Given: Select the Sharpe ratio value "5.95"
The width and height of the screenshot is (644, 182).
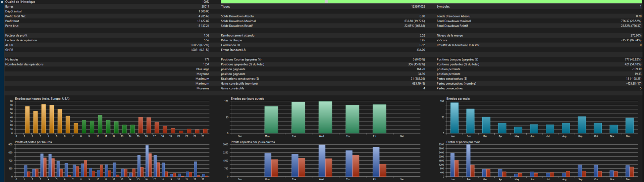Looking at the screenshot, I should coord(422,40).
